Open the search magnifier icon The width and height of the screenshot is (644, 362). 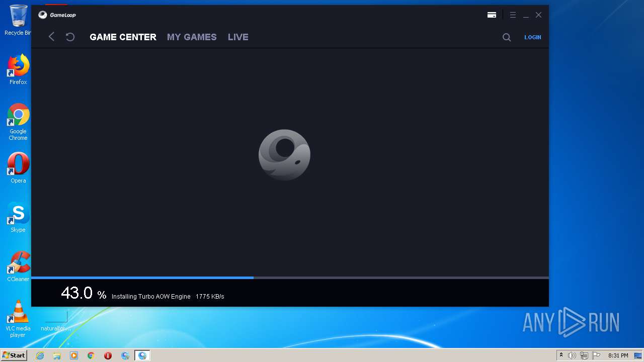point(507,37)
